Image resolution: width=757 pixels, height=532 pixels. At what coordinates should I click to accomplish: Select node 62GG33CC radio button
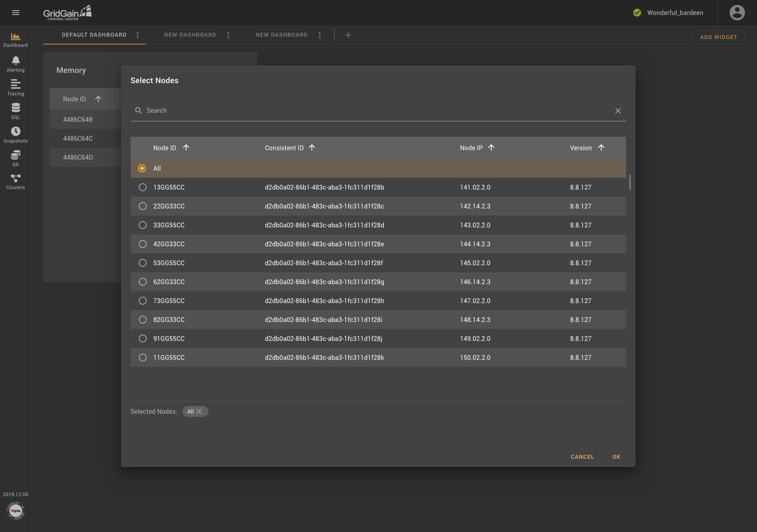tap(143, 282)
